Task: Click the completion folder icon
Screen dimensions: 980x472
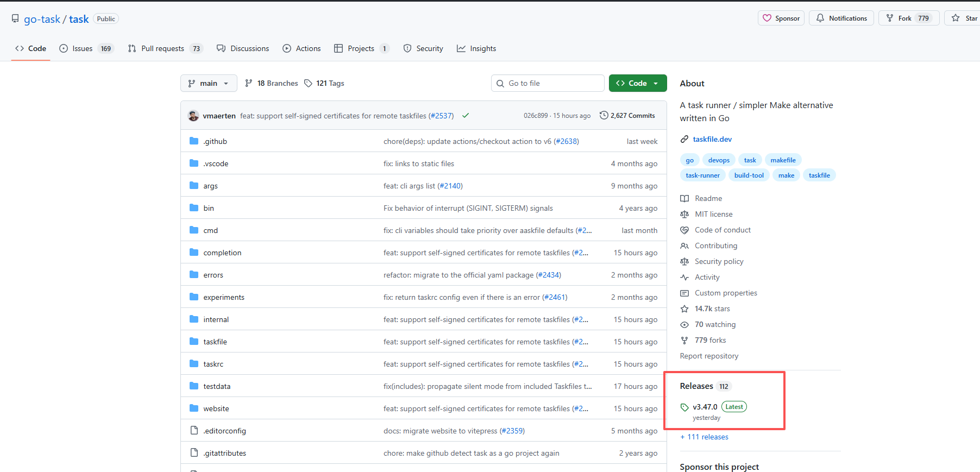Action: point(194,253)
